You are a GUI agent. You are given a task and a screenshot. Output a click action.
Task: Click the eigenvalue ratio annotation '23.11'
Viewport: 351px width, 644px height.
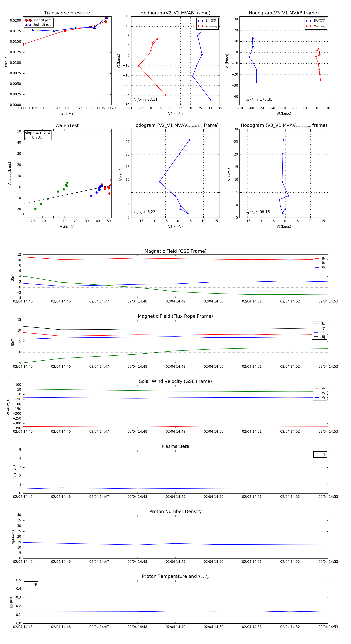[x=146, y=100]
